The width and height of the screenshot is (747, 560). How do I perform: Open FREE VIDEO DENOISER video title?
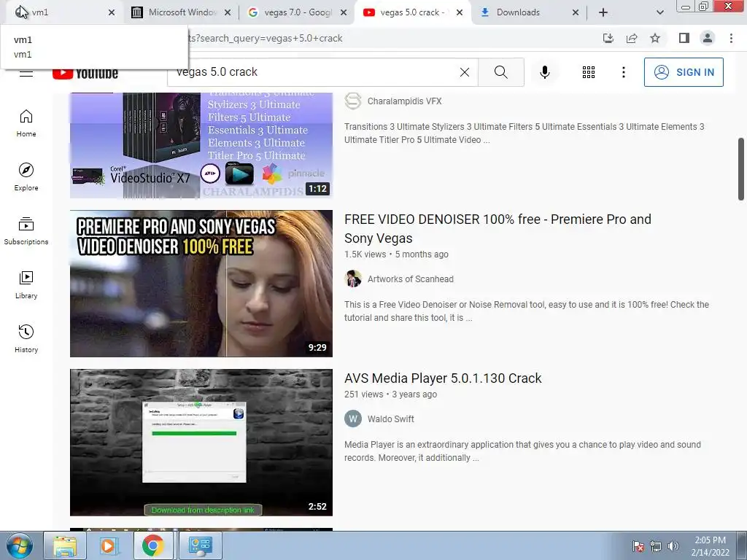pyautogui.click(x=498, y=228)
